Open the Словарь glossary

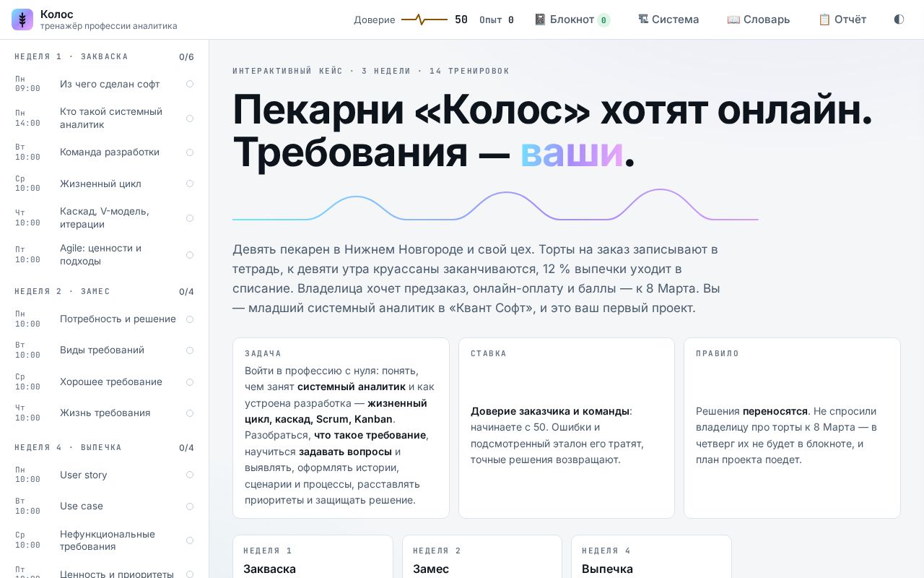pos(759,20)
